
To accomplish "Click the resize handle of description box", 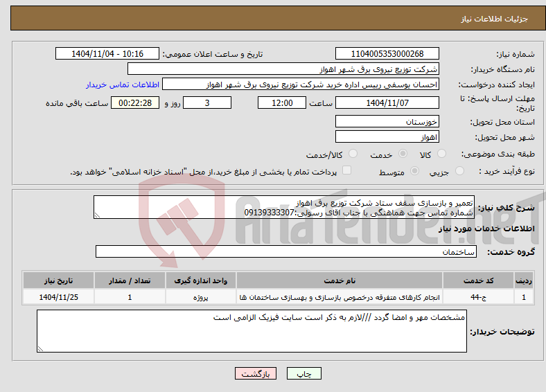I will point(97,215).
